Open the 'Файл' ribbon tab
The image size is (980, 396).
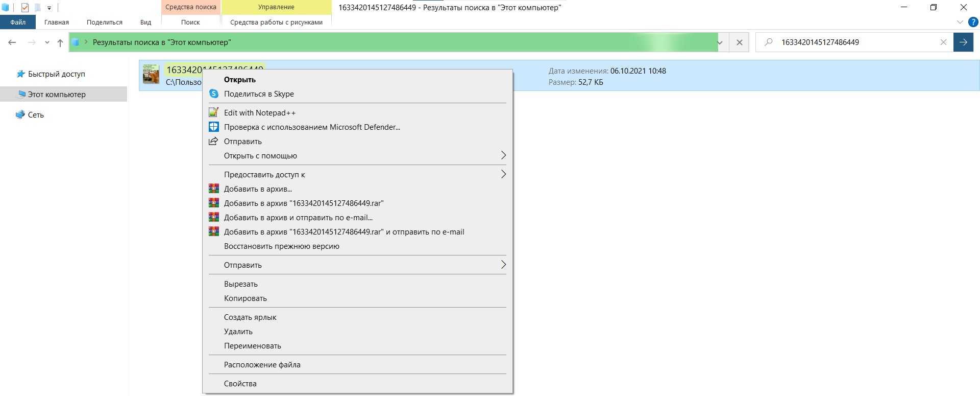18,22
